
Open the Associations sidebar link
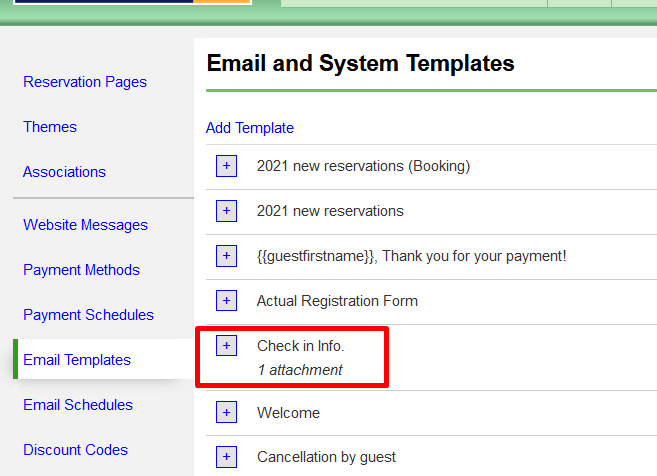click(64, 172)
